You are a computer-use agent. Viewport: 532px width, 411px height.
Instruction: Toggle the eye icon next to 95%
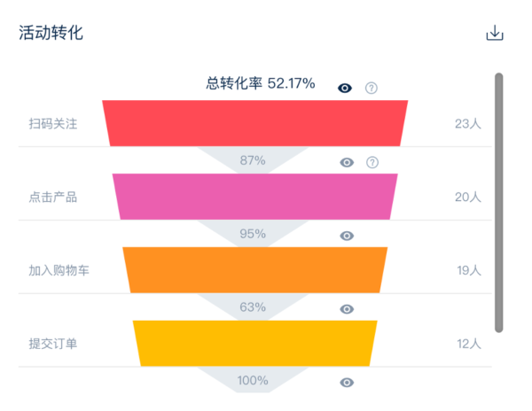347,236
